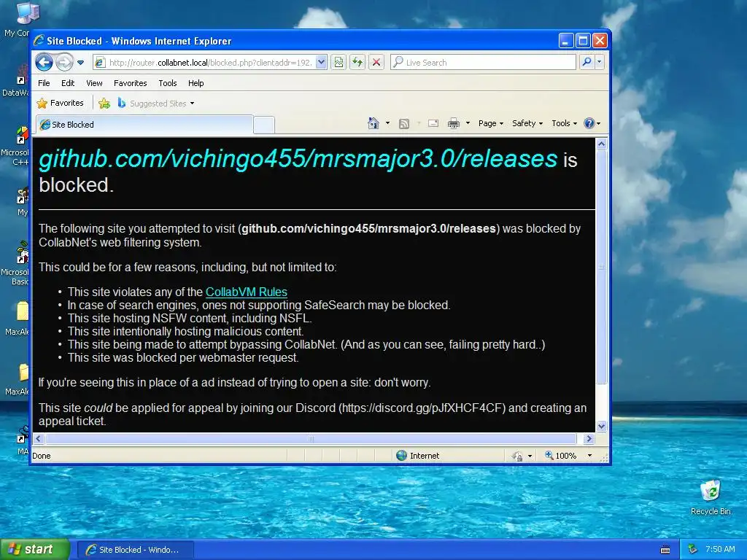
Task: Maximize the Internet Explorer window
Action: (583, 41)
